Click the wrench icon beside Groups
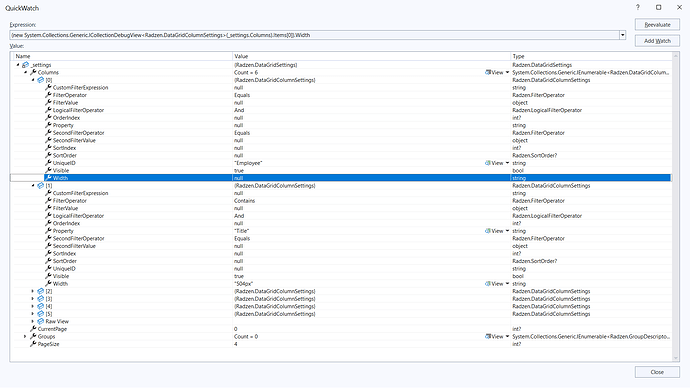This screenshot has height=388, width=690. coord(33,336)
